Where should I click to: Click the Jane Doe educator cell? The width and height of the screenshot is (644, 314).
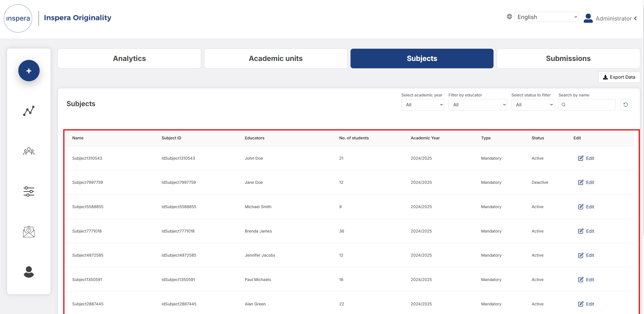(254, 182)
